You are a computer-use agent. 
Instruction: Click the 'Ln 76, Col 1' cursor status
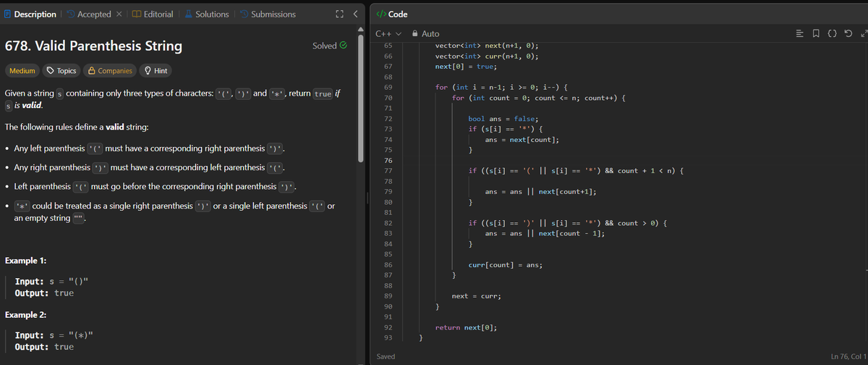pos(849,356)
